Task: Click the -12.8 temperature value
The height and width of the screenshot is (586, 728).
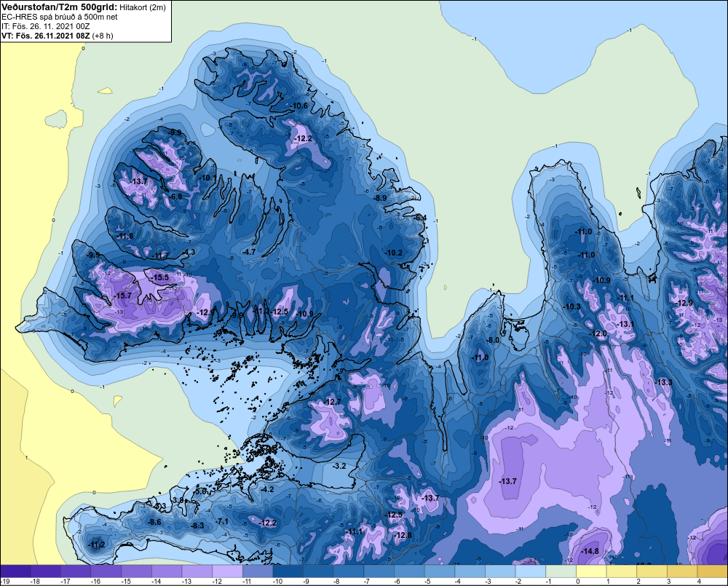Action: point(403,535)
